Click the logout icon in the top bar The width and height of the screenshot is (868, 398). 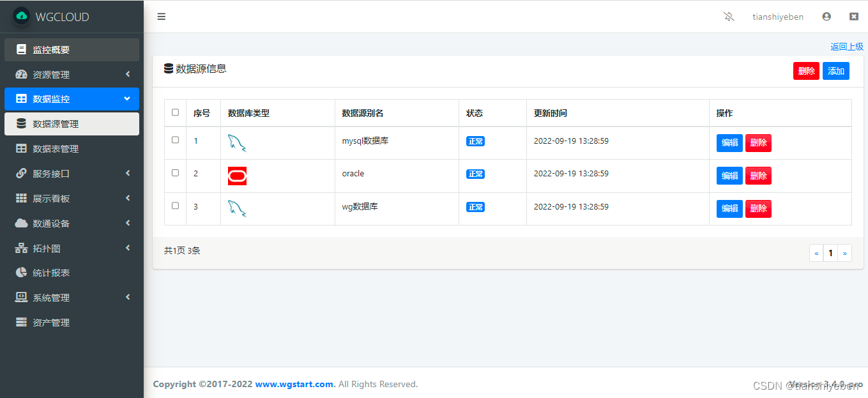tap(854, 16)
